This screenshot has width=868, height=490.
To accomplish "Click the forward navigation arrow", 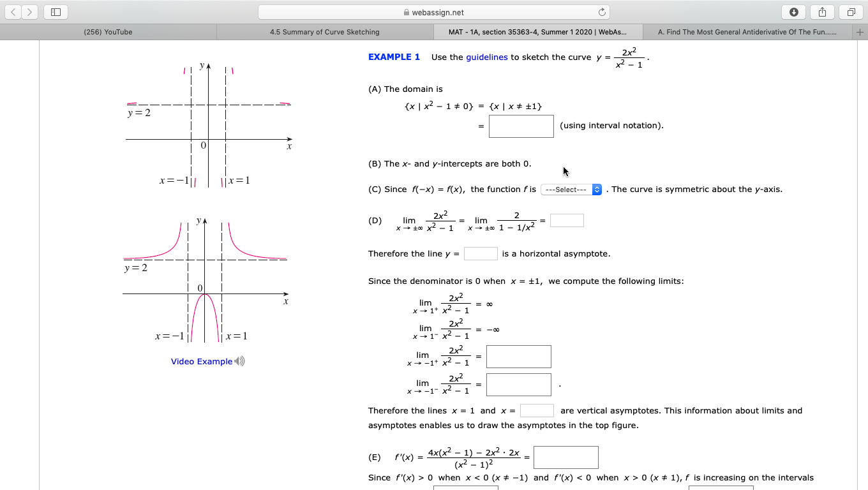I will tap(29, 11).
